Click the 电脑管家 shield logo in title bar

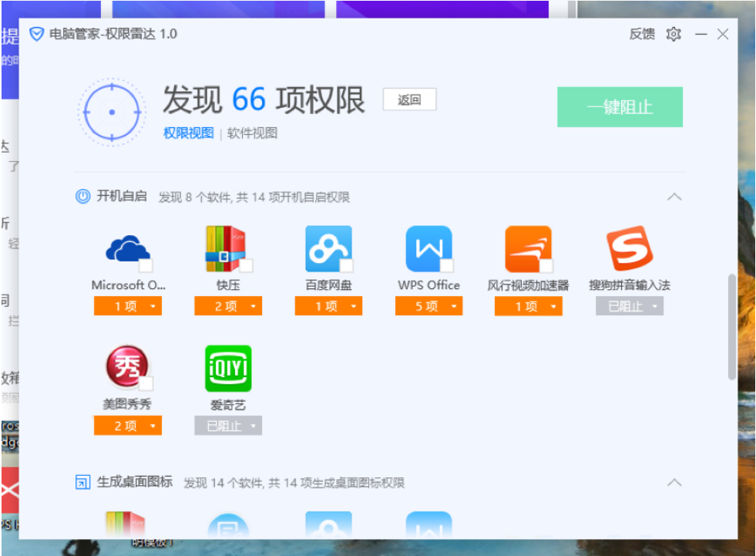[37, 34]
